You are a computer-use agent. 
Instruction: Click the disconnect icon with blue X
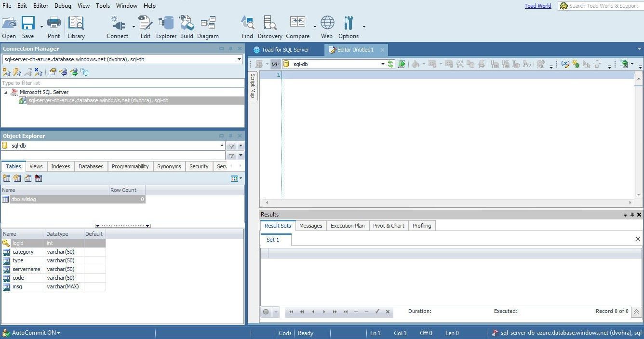click(x=38, y=72)
